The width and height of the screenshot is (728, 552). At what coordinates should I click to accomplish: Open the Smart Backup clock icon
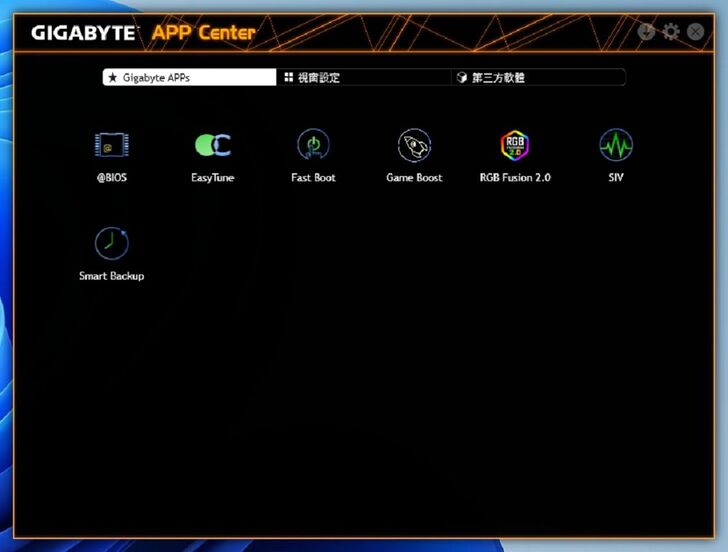[111, 243]
